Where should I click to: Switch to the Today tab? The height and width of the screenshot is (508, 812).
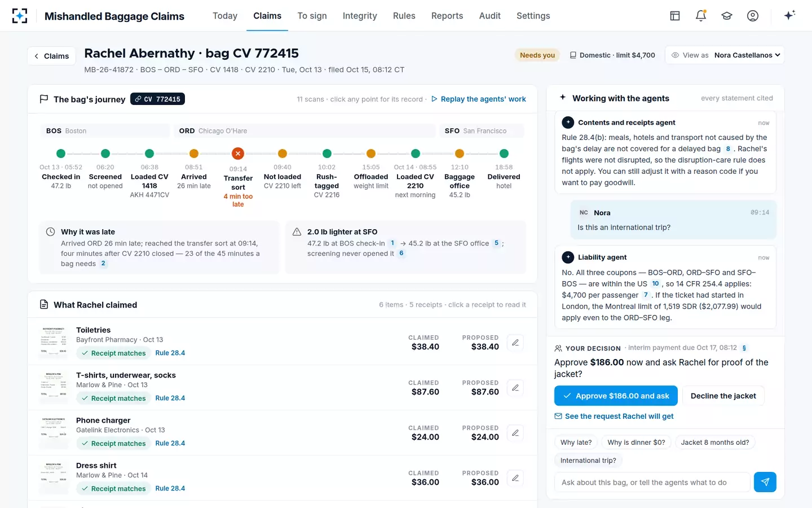pyautogui.click(x=225, y=16)
